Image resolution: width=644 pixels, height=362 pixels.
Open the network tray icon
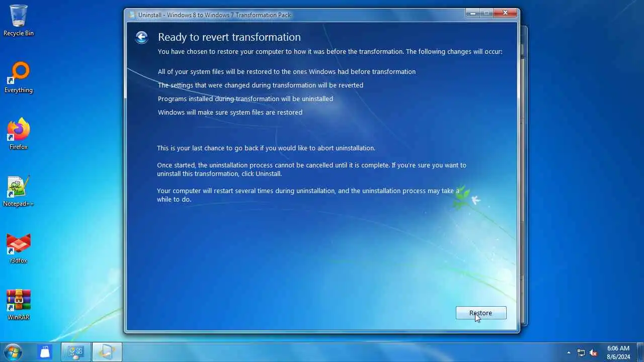click(x=581, y=352)
